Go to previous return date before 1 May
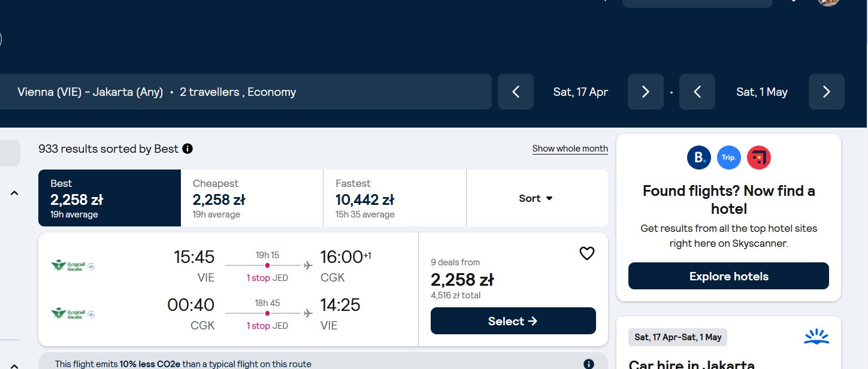The height and width of the screenshot is (369, 868). point(697,92)
